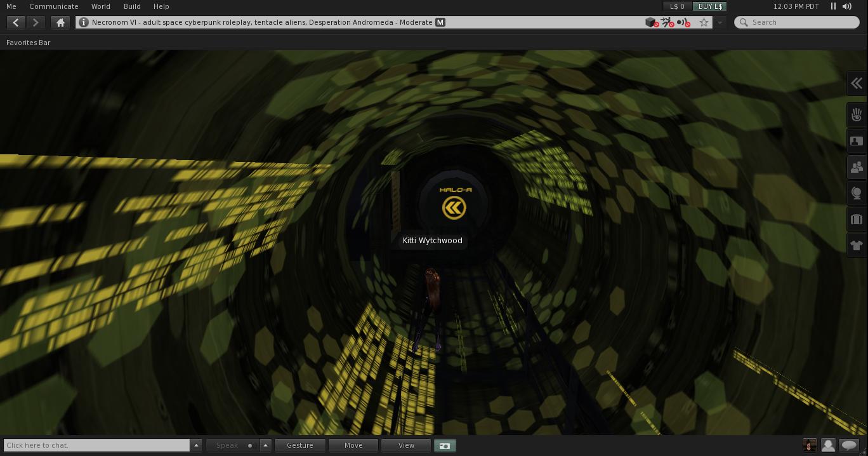
Task: Add this location to favorites with star
Action: (x=704, y=22)
